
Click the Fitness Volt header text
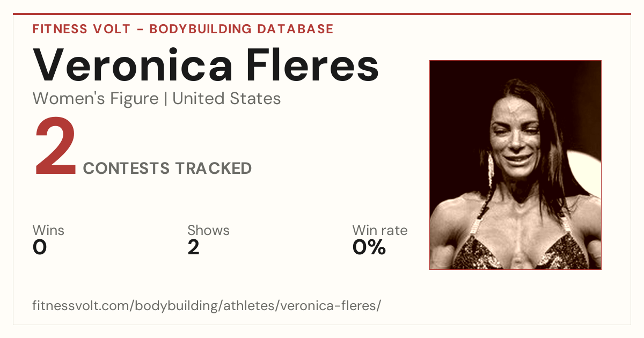point(81,29)
